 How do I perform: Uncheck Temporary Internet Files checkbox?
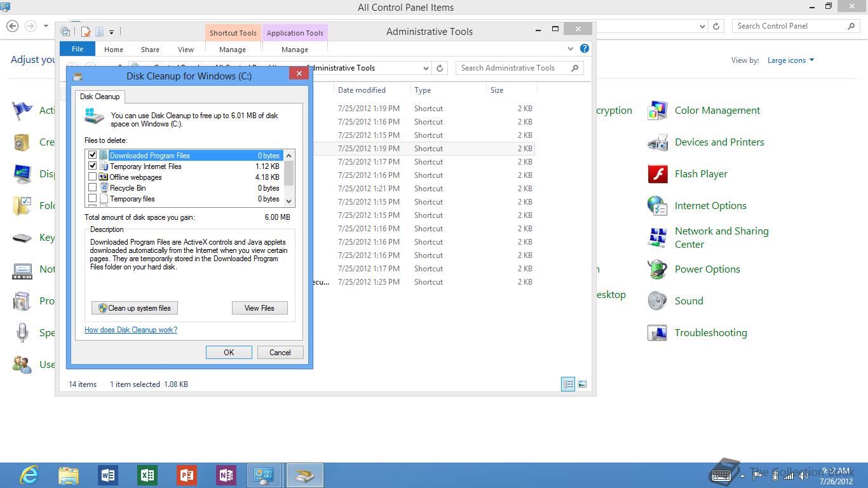click(x=93, y=166)
